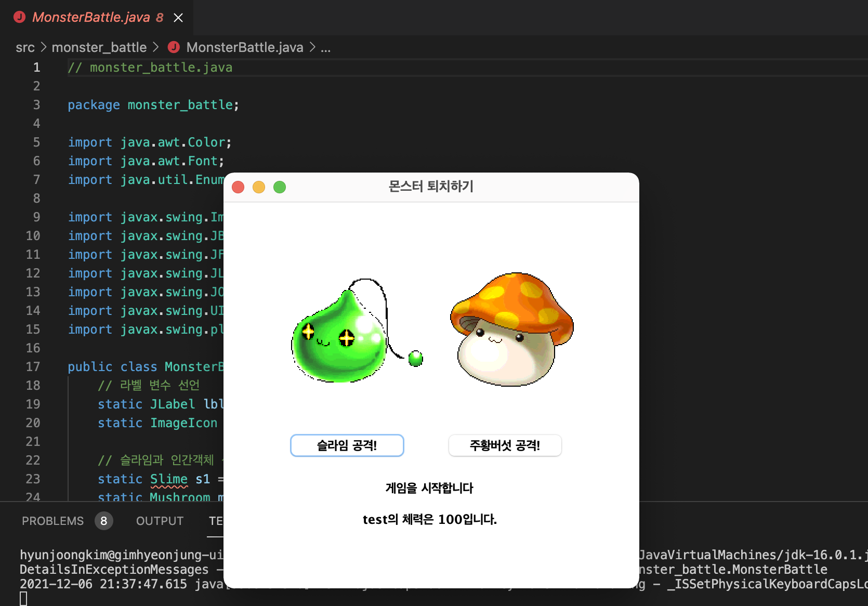Click the terminal cursor block
868x606 pixels.
pyautogui.click(x=23, y=599)
